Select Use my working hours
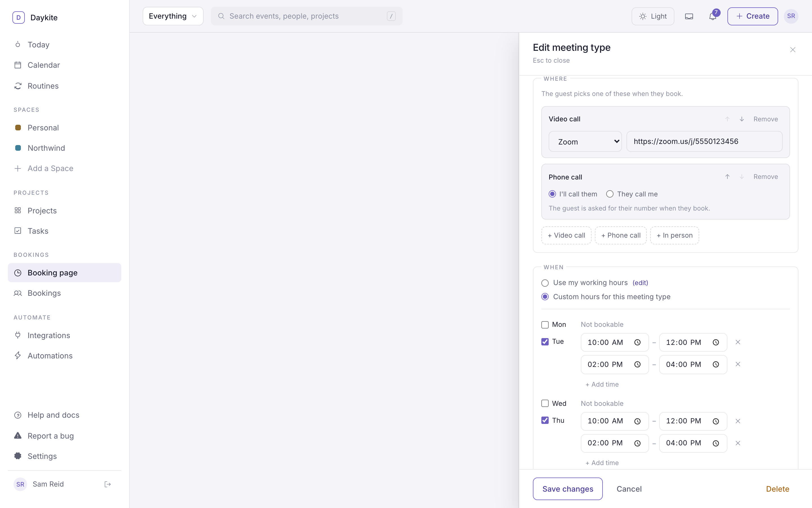812x508 pixels. (x=545, y=283)
